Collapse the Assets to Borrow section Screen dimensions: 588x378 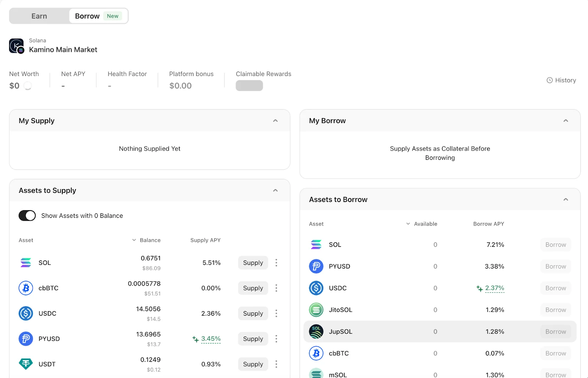point(566,199)
